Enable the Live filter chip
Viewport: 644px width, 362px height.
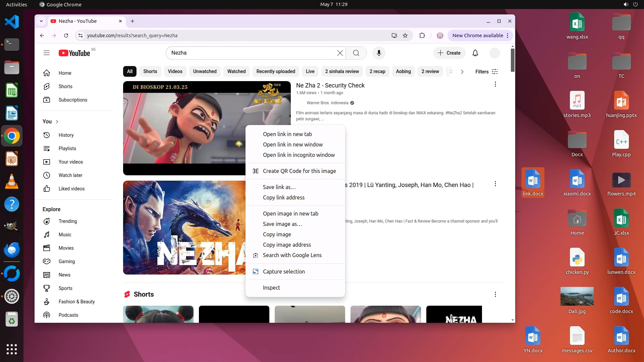coord(310,71)
